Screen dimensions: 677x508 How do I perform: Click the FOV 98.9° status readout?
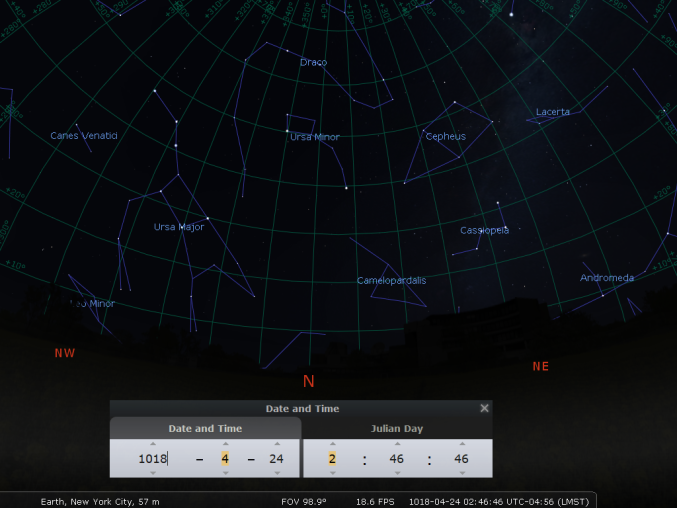tap(304, 502)
